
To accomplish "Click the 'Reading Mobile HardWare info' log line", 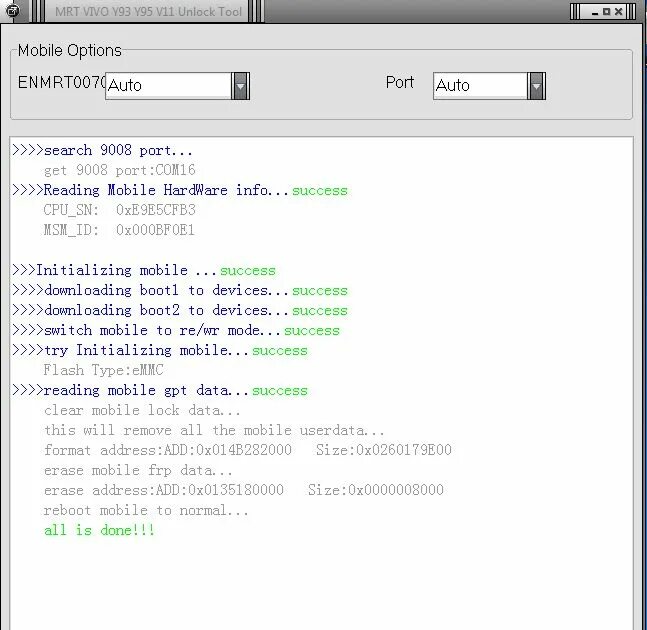I will point(180,190).
